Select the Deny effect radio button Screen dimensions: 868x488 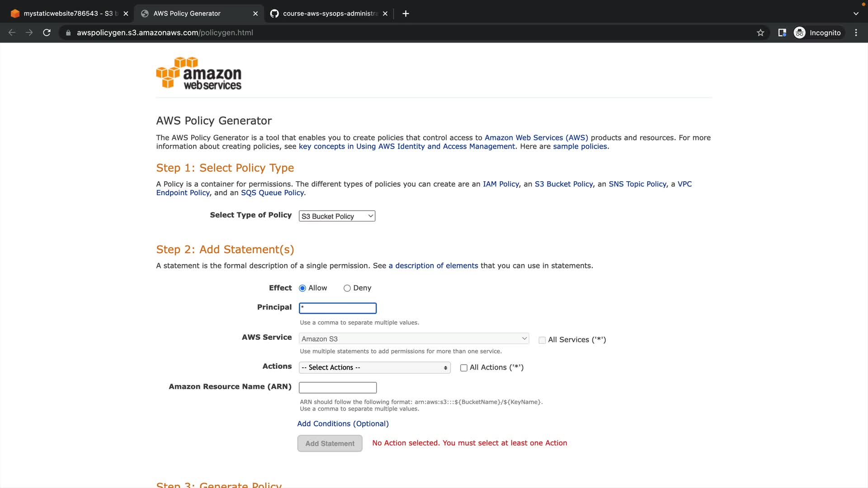point(347,288)
